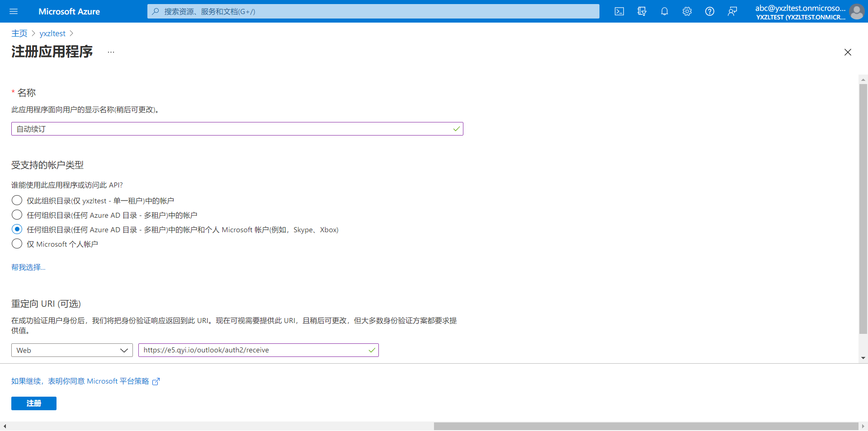Image resolution: width=868 pixels, height=431 pixels.
Task: Open the directories and subscriptions filter
Action: 642,11
